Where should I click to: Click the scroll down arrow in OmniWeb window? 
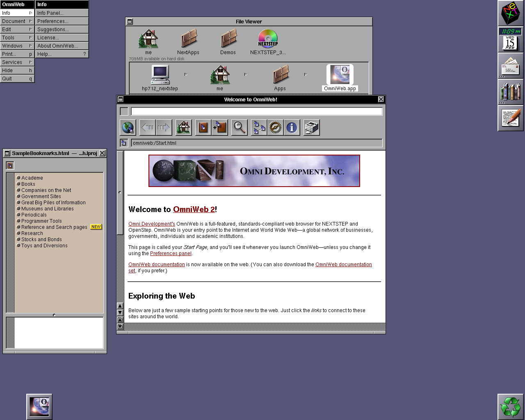(120, 313)
